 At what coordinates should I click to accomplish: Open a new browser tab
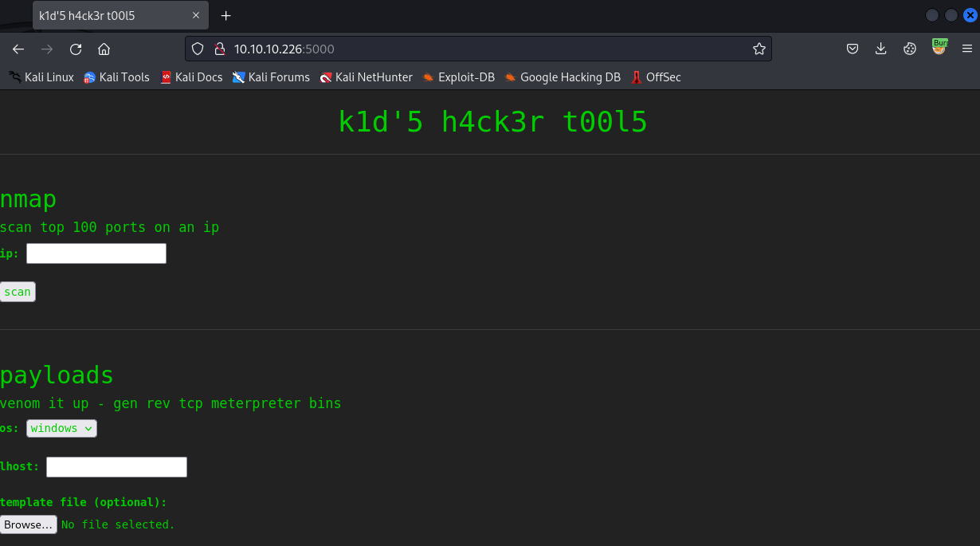pos(225,14)
